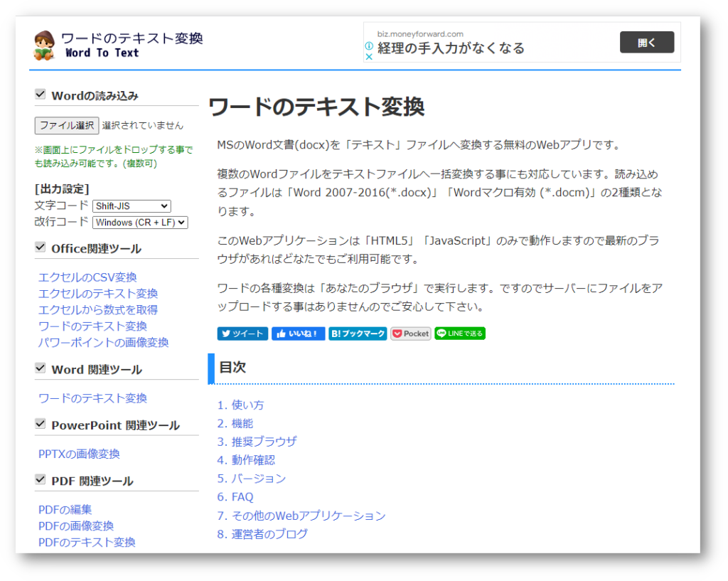Open the エクセルから数式を取得 link
Screen dimensions: 728x581
(98, 310)
